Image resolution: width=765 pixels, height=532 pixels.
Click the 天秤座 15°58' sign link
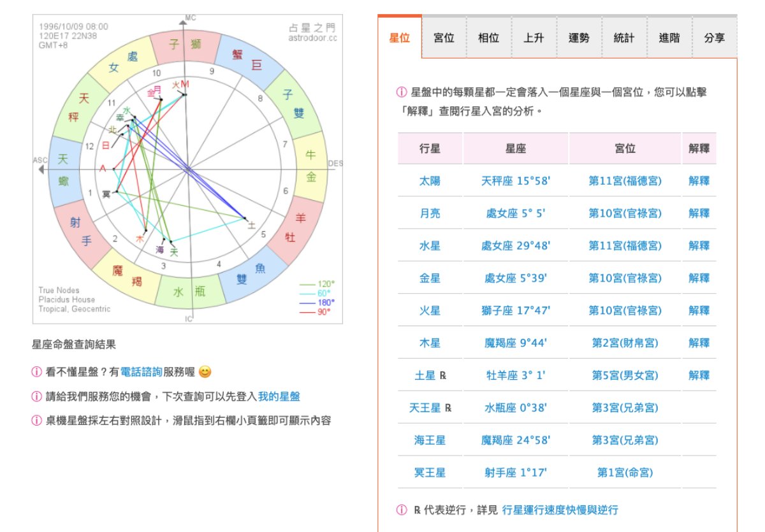pos(516,181)
